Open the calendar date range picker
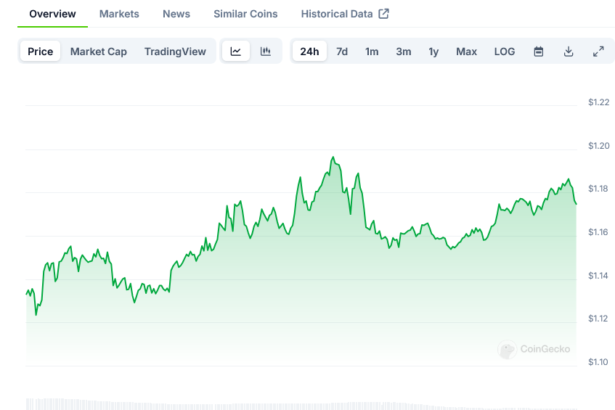The height and width of the screenshot is (410, 615). pos(538,51)
